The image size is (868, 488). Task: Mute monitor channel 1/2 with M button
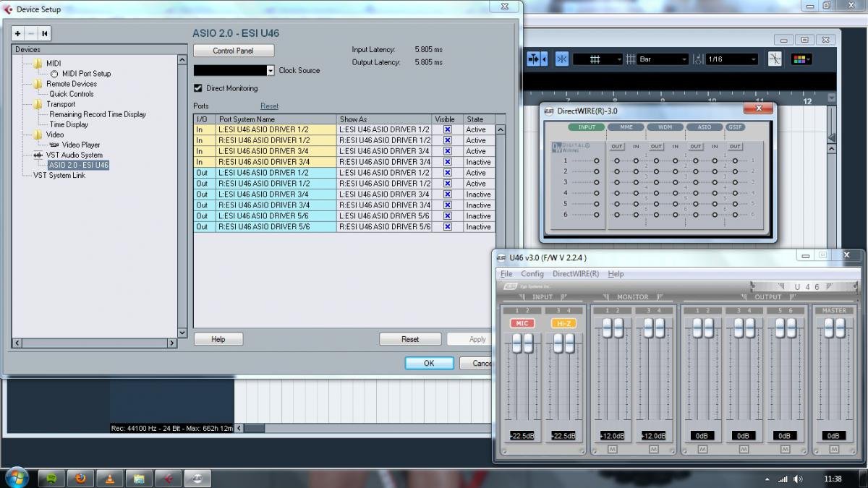[612, 449]
